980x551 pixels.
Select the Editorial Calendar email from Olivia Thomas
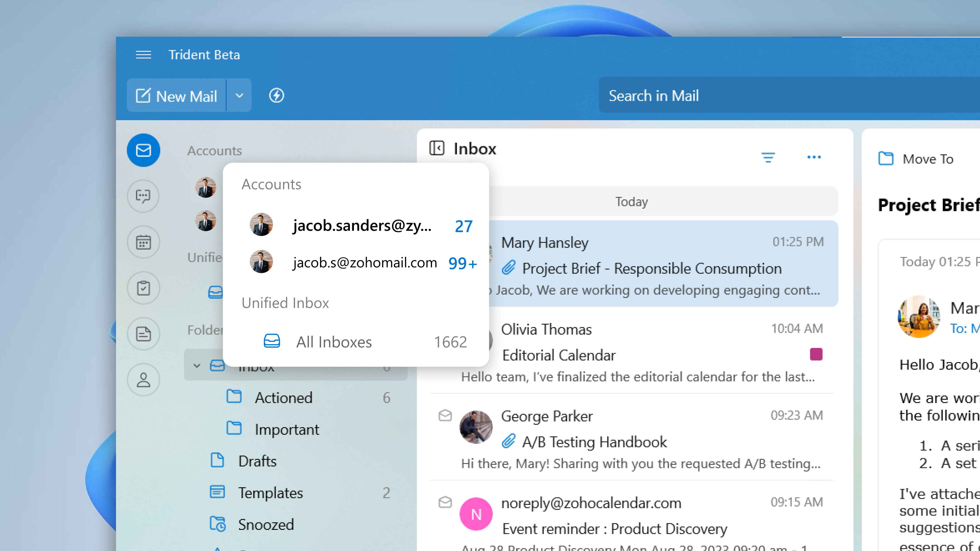631,350
